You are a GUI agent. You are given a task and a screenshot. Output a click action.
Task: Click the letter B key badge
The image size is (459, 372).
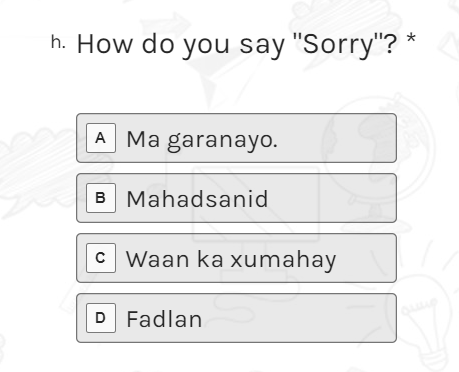click(101, 198)
